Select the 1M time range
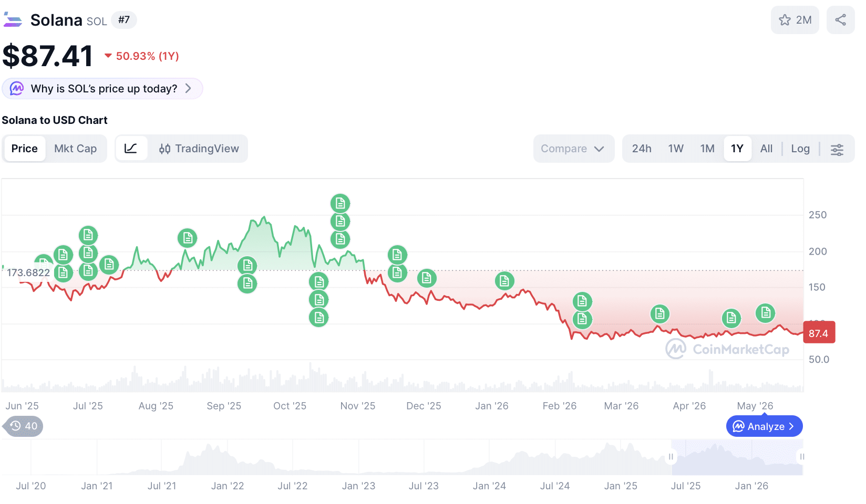This screenshot has height=504, width=866. [707, 149]
